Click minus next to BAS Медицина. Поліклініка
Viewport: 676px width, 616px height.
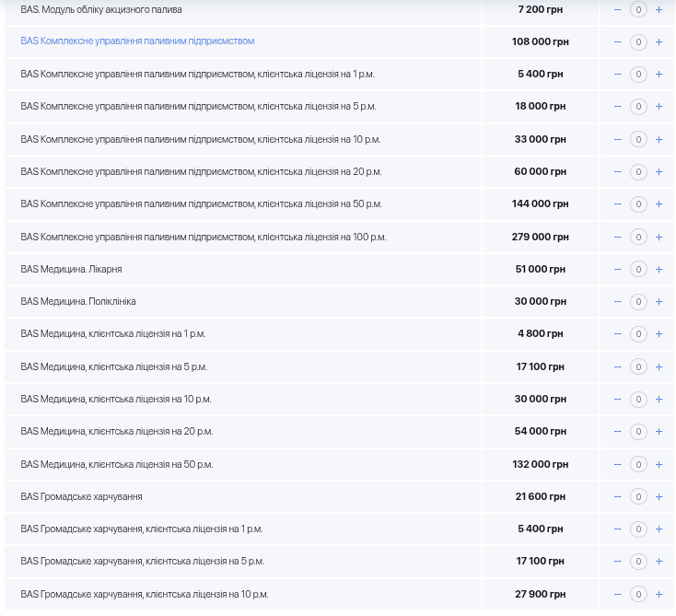(617, 302)
